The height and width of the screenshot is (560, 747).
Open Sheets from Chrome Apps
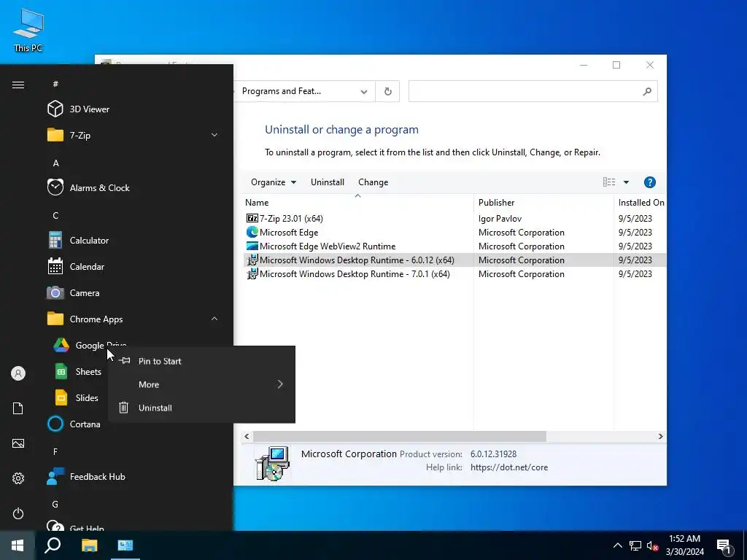pyautogui.click(x=79, y=371)
